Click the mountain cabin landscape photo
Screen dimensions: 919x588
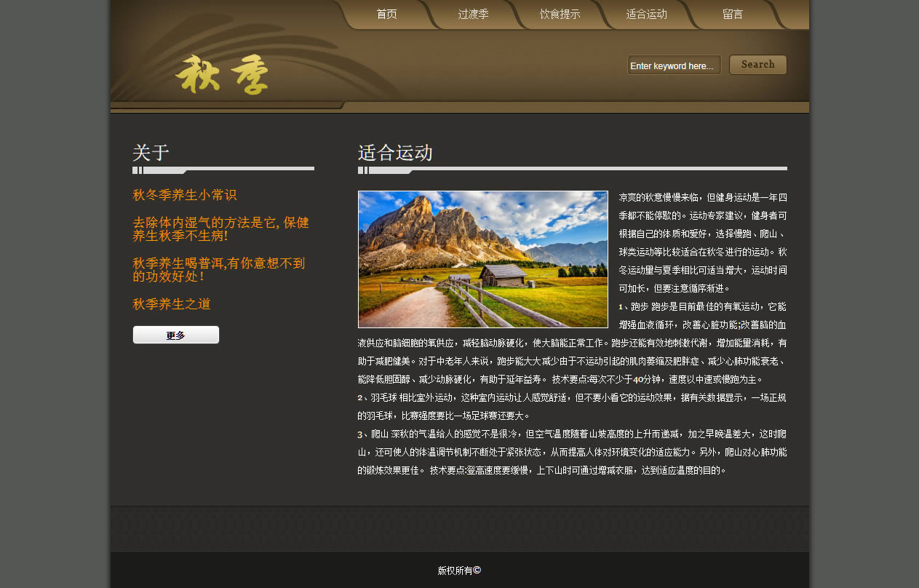pyautogui.click(x=482, y=259)
